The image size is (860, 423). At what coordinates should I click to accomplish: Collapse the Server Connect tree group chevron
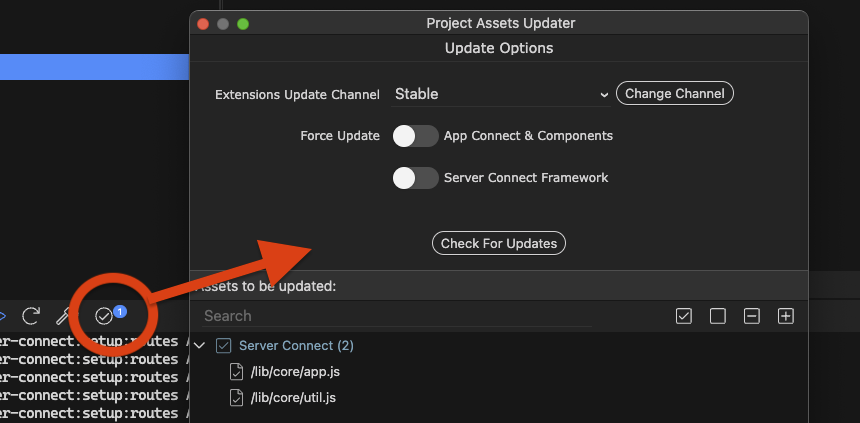(200, 345)
